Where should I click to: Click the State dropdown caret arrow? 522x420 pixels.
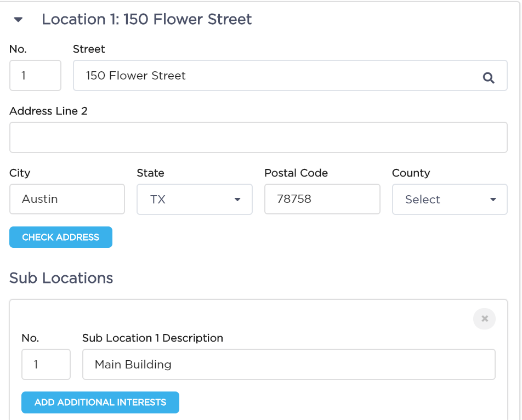pos(237,200)
